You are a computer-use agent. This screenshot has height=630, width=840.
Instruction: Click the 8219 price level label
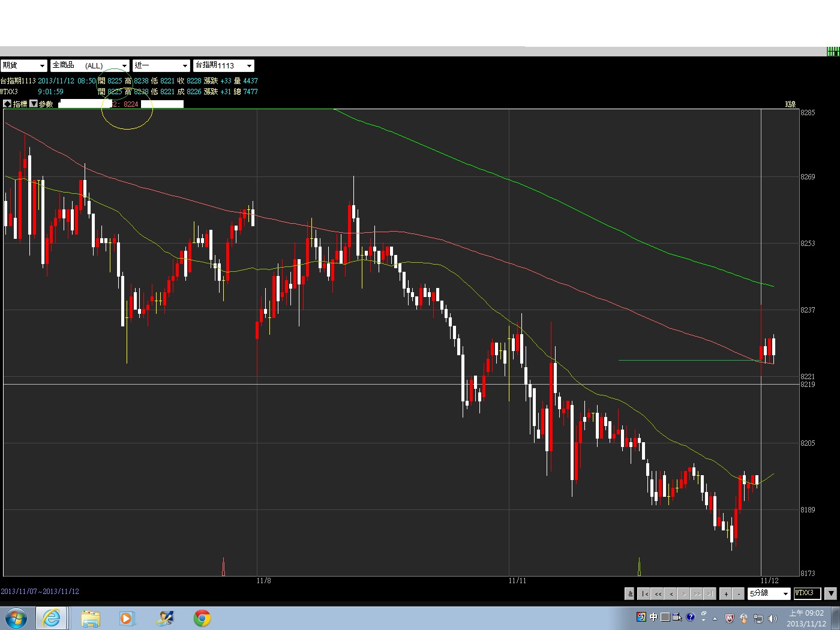pos(808,384)
